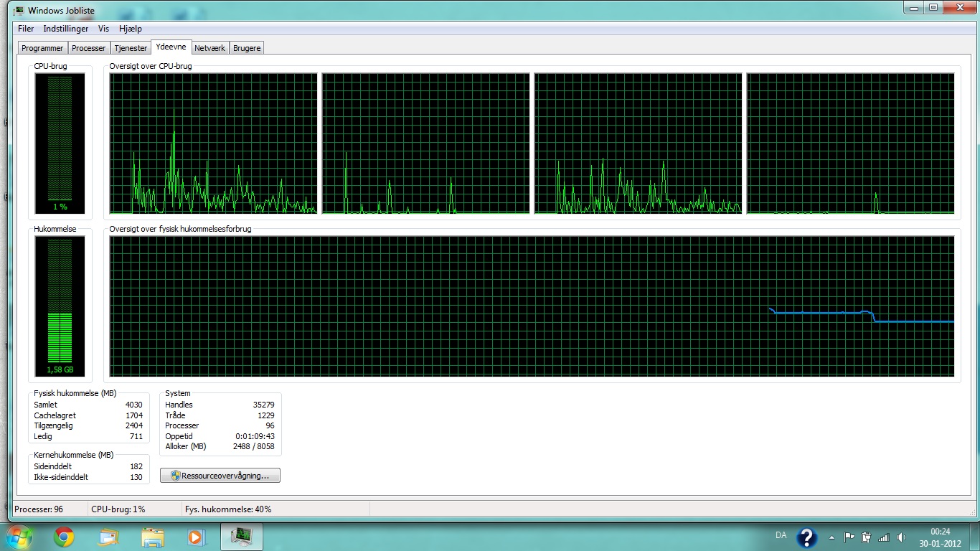Click the second CPU core history graph

[425, 143]
